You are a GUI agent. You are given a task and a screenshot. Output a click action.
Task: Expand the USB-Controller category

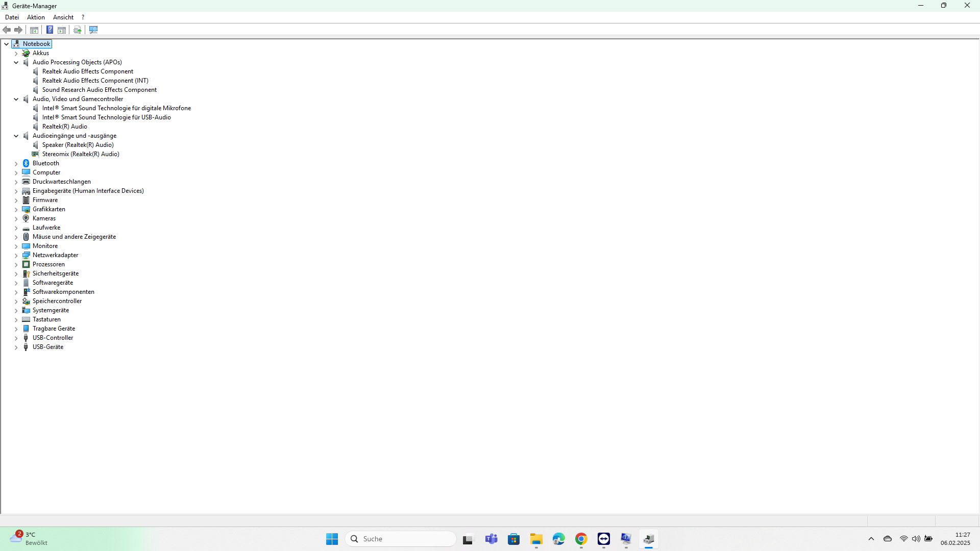[16, 338]
